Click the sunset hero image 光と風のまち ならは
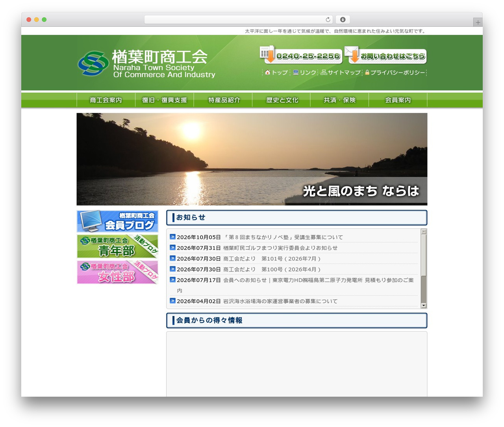 point(252,159)
